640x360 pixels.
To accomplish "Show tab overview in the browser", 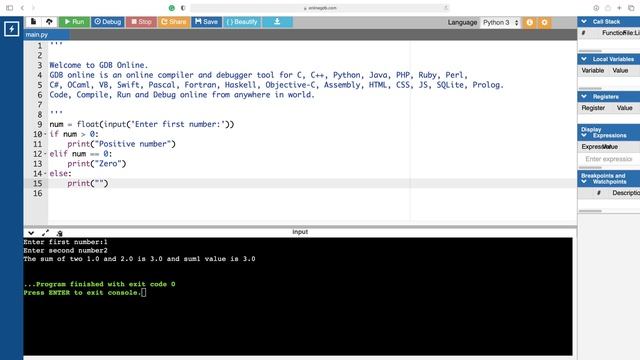I will [631, 8].
